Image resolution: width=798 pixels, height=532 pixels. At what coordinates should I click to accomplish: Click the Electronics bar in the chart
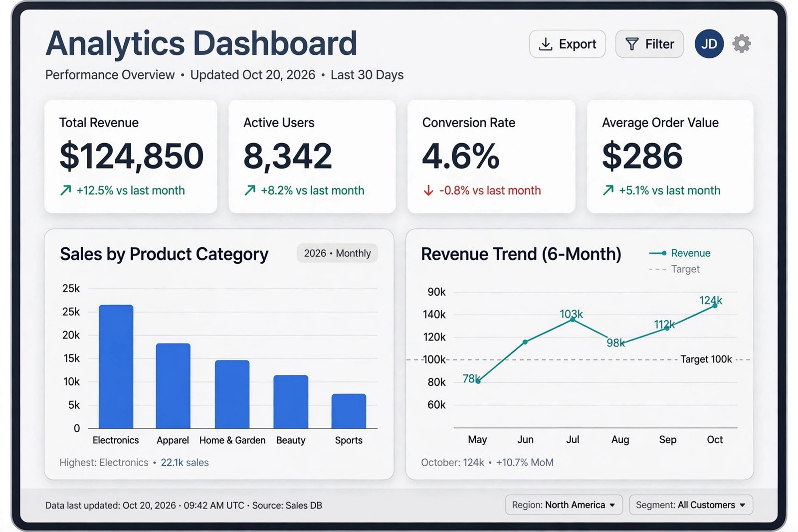point(116,366)
